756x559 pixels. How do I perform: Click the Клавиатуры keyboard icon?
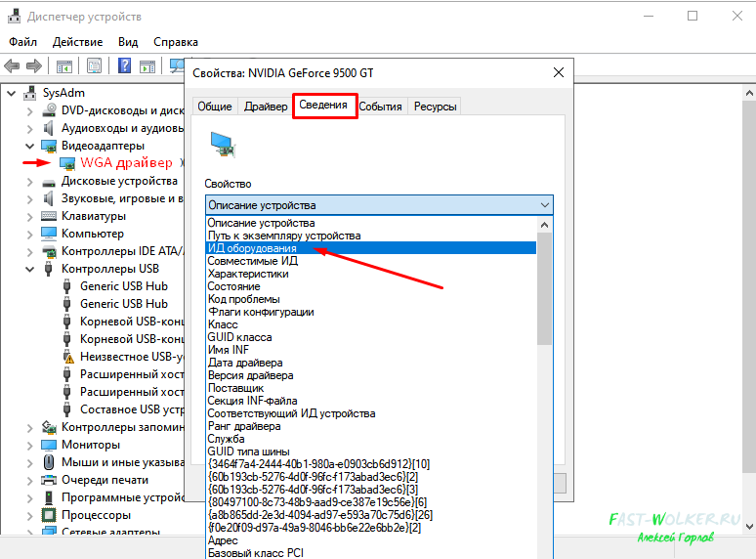pyautogui.click(x=49, y=216)
